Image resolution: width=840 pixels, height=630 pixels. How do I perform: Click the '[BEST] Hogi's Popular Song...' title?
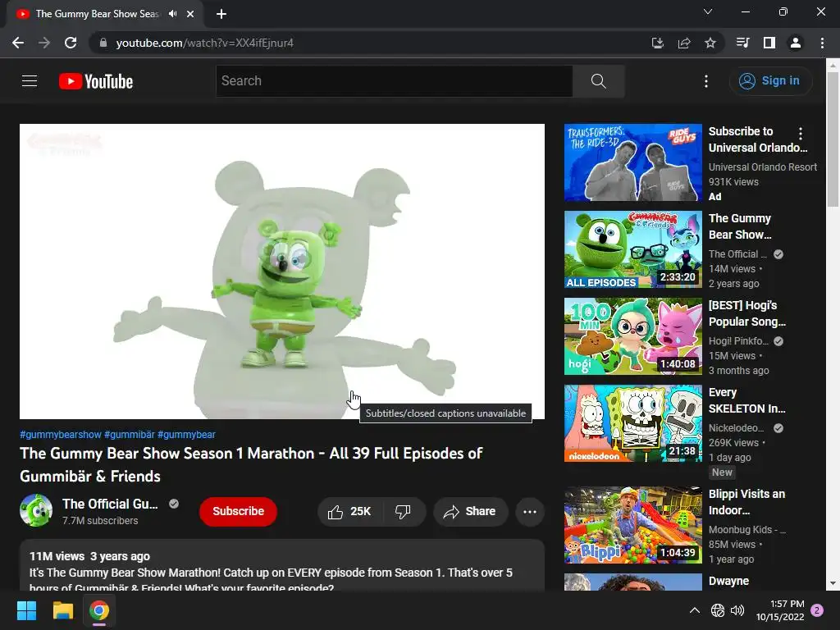pyautogui.click(x=746, y=313)
